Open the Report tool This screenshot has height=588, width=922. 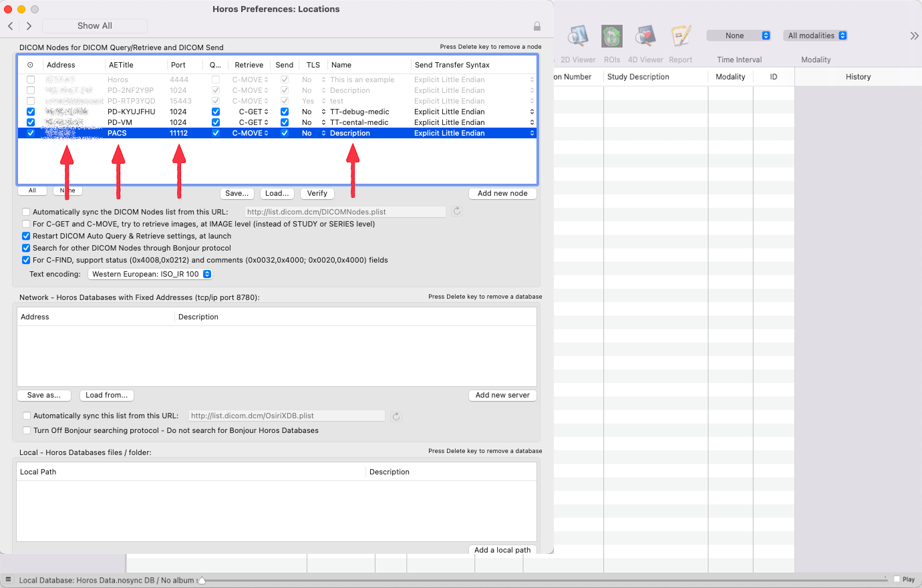[x=680, y=36]
